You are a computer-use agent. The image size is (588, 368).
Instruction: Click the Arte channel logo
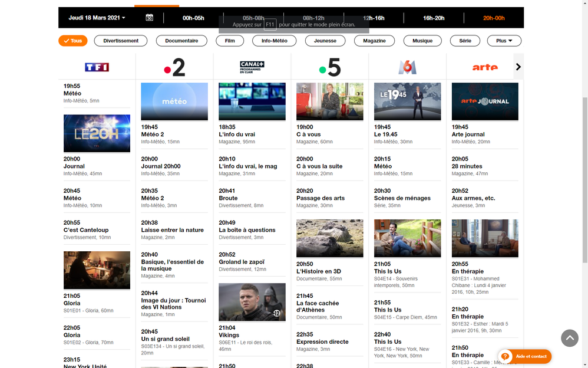(x=484, y=67)
